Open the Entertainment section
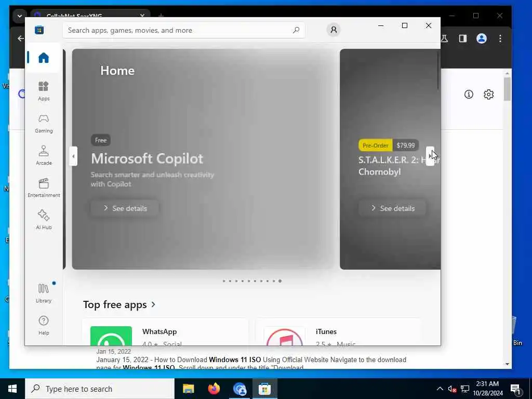532x399 pixels. [44, 188]
